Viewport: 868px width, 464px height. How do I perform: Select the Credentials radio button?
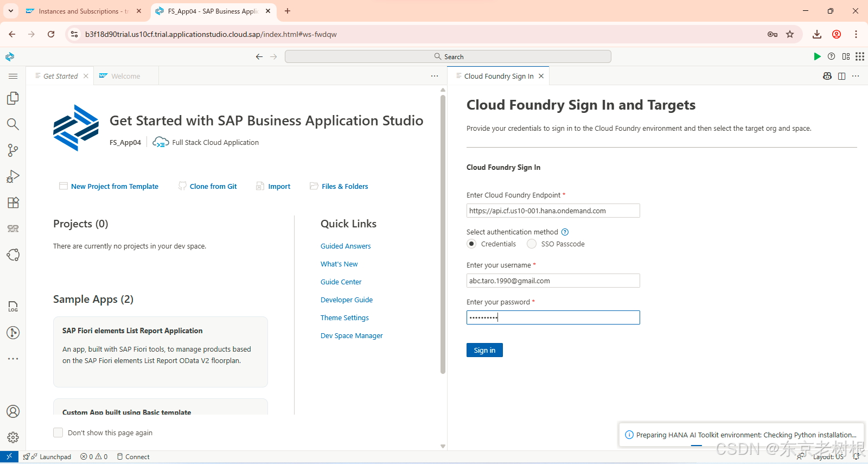471,244
